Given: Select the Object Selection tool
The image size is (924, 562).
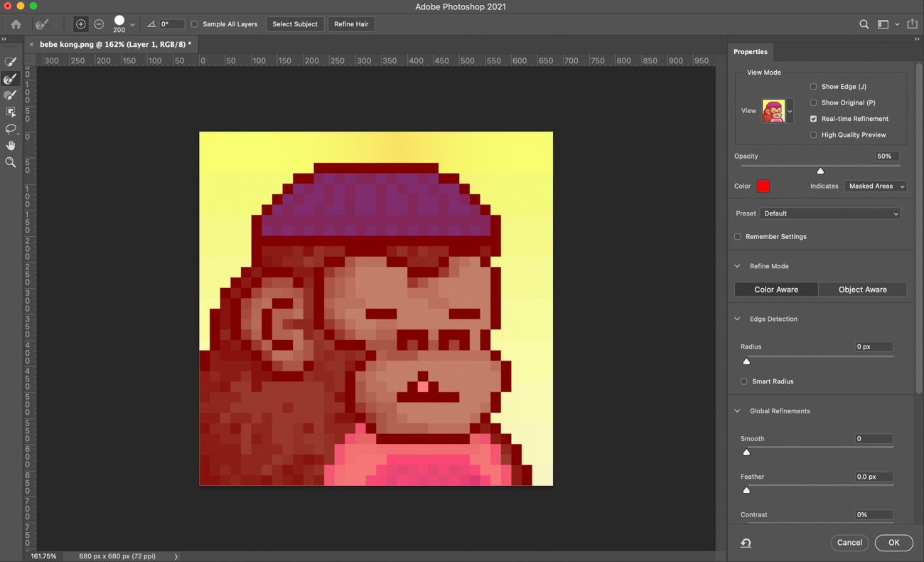Looking at the screenshot, I should click(x=11, y=112).
